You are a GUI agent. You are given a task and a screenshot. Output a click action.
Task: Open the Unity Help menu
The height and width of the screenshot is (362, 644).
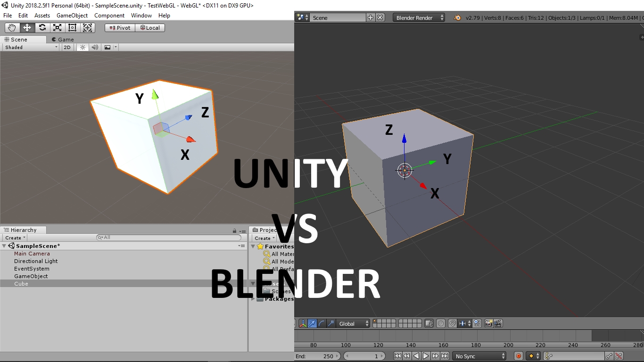(x=164, y=16)
